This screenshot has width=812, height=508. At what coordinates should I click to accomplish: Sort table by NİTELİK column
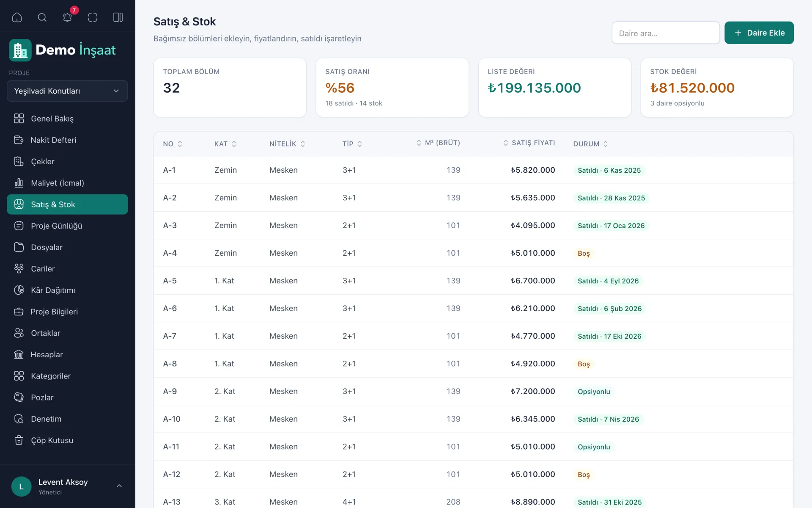(x=287, y=144)
